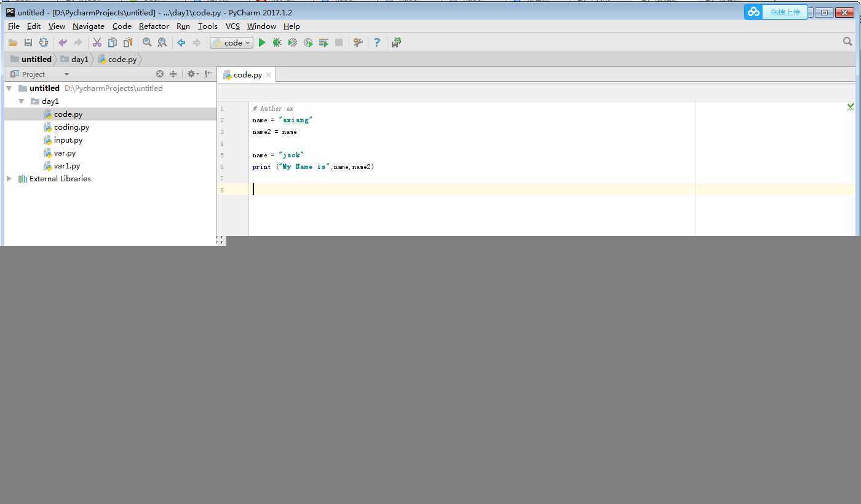Click the day1 breadcrumb

point(74,60)
